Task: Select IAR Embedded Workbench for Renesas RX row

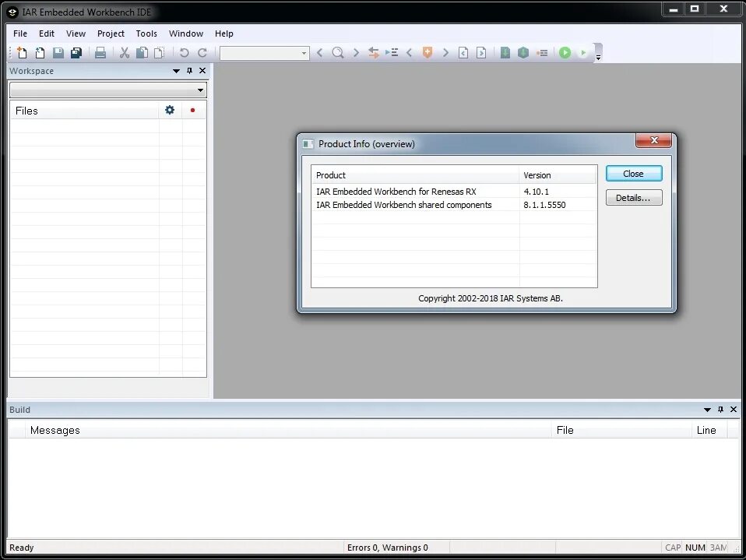Action: (x=454, y=192)
